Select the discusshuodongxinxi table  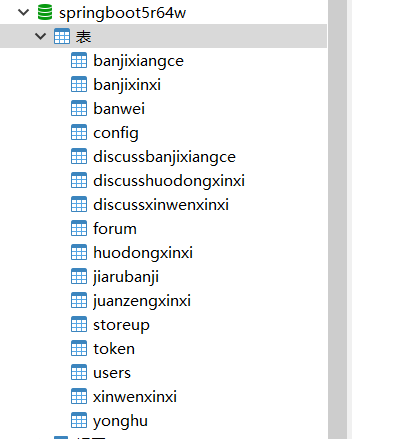(169, 181)
